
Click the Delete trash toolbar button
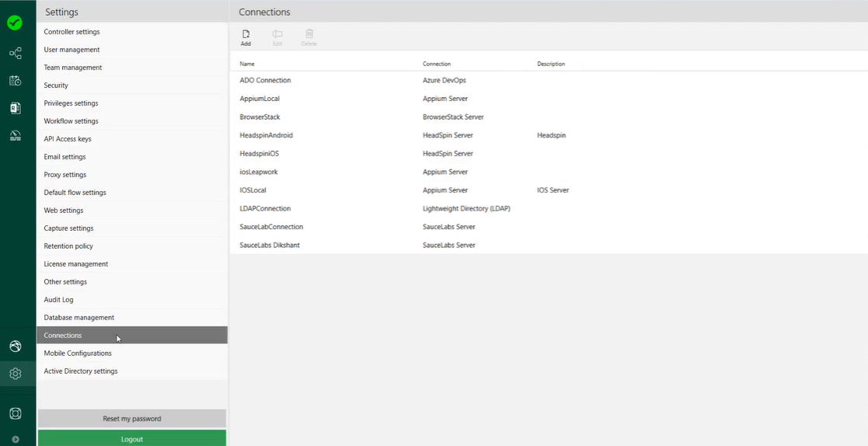(309, 37)
